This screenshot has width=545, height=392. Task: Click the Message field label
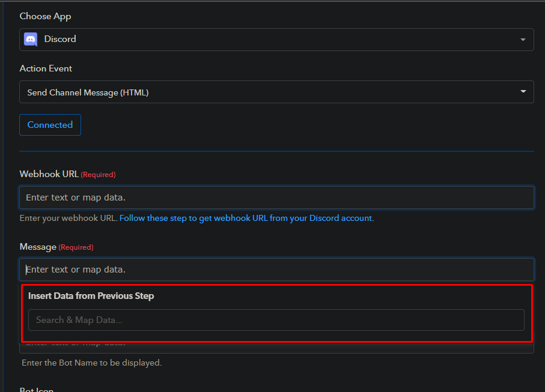(x=38, y=247)
